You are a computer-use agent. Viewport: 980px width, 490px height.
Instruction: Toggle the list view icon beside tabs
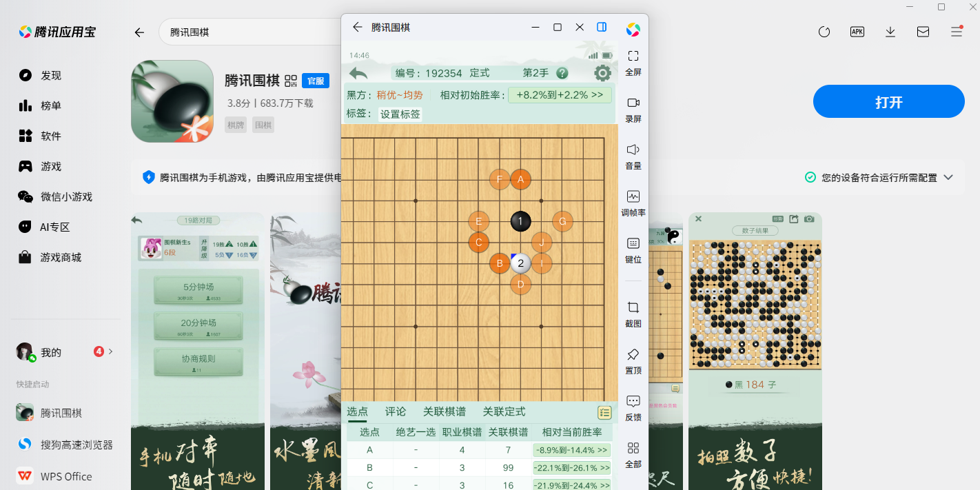pyautogui.click(x=604, y=412)
